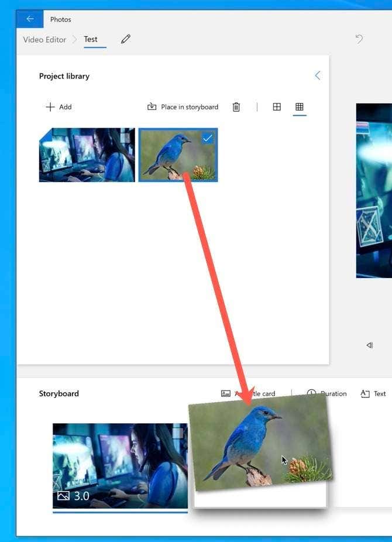Uncheck the blue bird thumbnail checkbox
Viewport: 392px width, 542px height.
point(208,138)
